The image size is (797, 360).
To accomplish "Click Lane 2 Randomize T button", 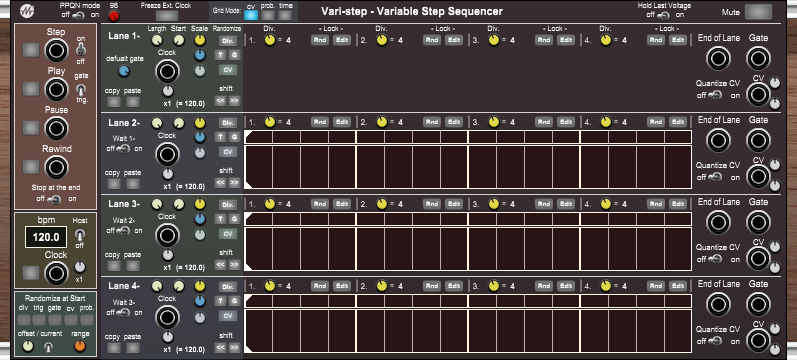I will (x=221, y=137).
